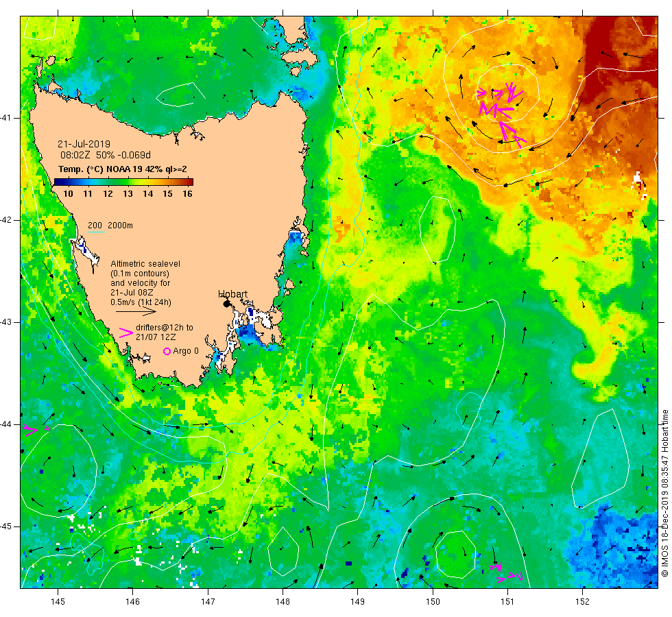Screen dimensions: 672x617
Task: Click the 10 value on the temperature scale
Action: coord(68,193)
